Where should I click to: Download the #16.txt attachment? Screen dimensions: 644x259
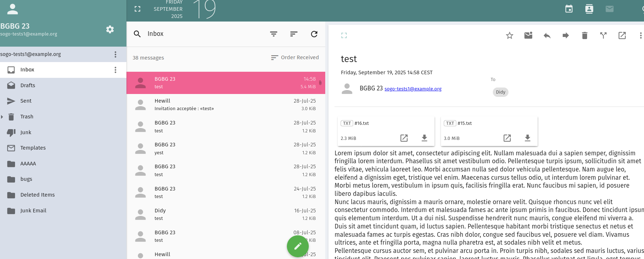click(424, 138)
